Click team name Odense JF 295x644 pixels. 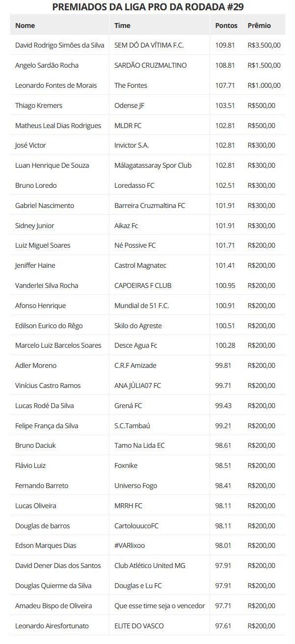pyautogui.click(x=130, y=105)
